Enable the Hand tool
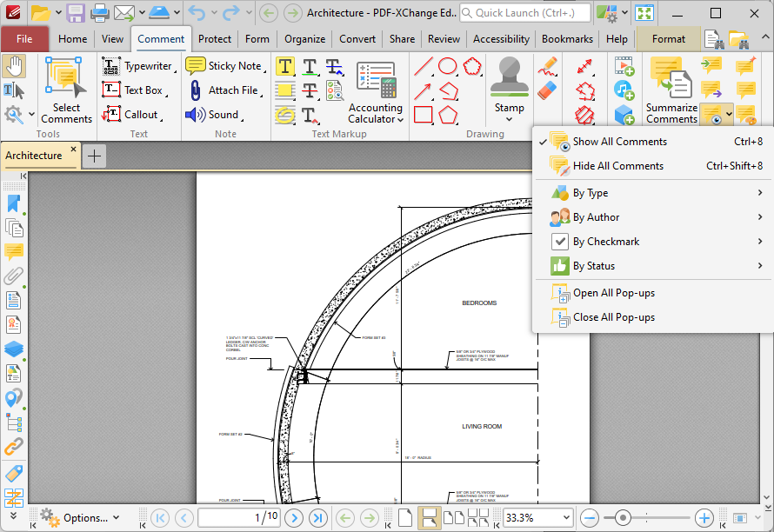 pyautogui.click(x=14, y=67)
